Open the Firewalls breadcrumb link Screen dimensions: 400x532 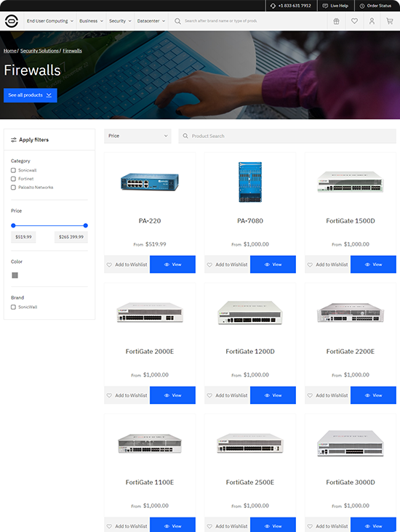(x=72, y=51)
